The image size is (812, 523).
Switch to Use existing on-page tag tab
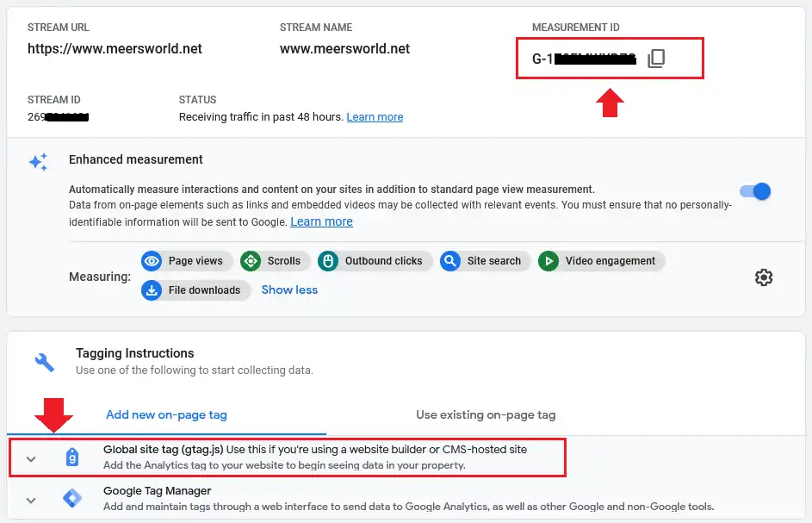coord(486,414)
